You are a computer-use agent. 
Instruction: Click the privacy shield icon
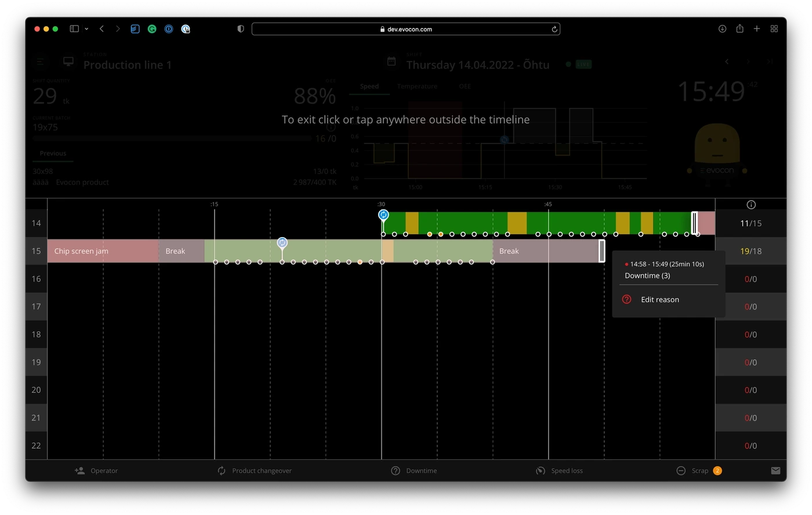241,29
